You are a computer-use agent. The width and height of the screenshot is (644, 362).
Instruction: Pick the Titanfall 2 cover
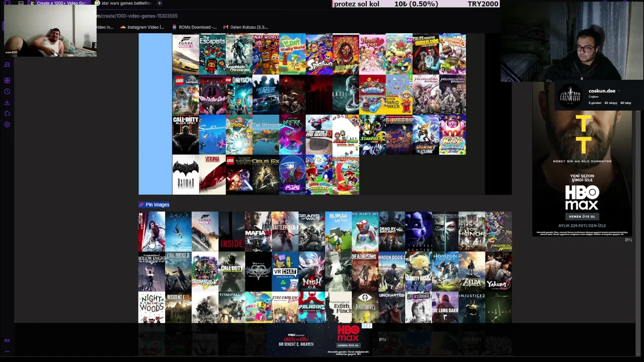pos(231,307)
